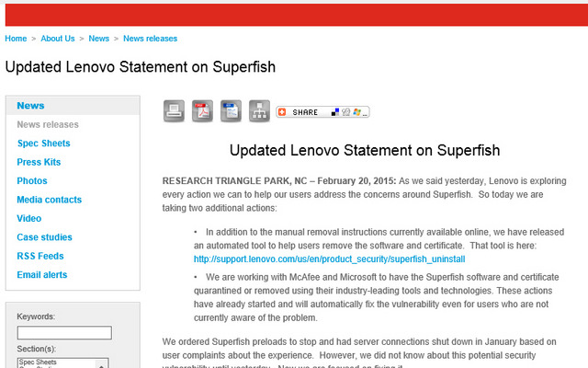Open the News breadcrumb link
Screen dimensions: 588x368
[x=98, y=39]
